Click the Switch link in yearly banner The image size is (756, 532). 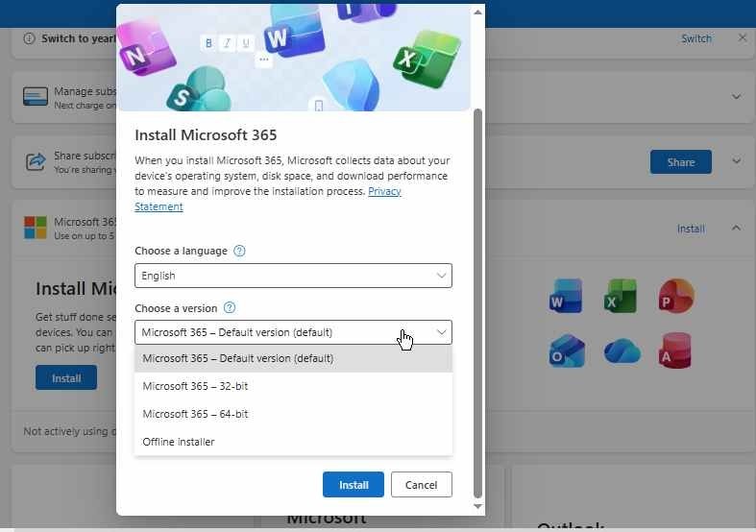tap(696, 38)
